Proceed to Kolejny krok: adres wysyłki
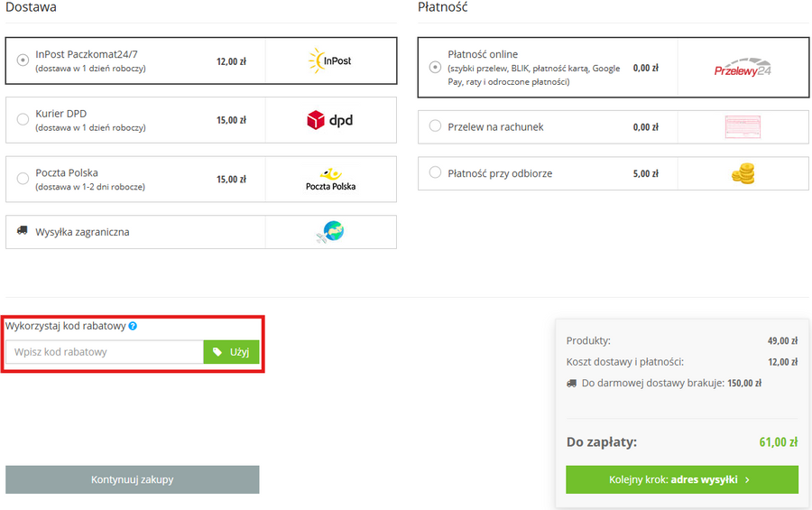 681,480
